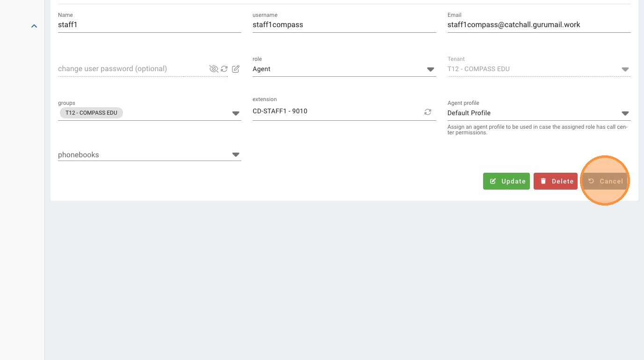Viewport: 644px width, 360px height.
Task: Click the regenerate password refresh icon
Action: 224,69
